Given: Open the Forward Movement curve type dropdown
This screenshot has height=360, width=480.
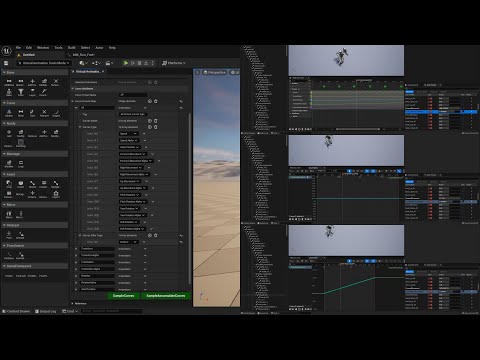Looking at the screenshot, I should (133, 154).
